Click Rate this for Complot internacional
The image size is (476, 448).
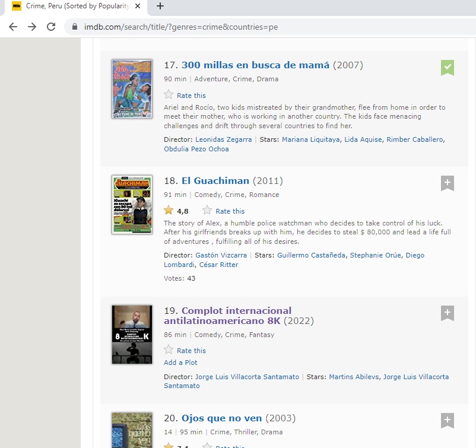coord(191,351)
